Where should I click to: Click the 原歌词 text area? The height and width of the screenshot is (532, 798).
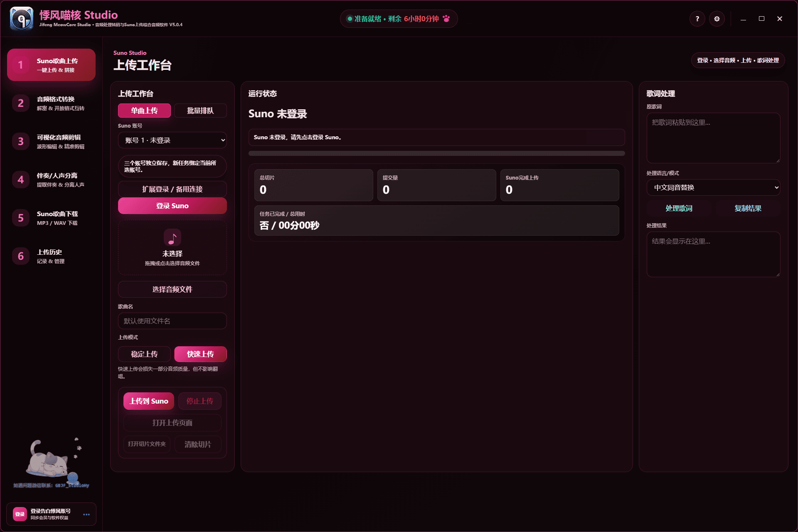coord(713,138)
